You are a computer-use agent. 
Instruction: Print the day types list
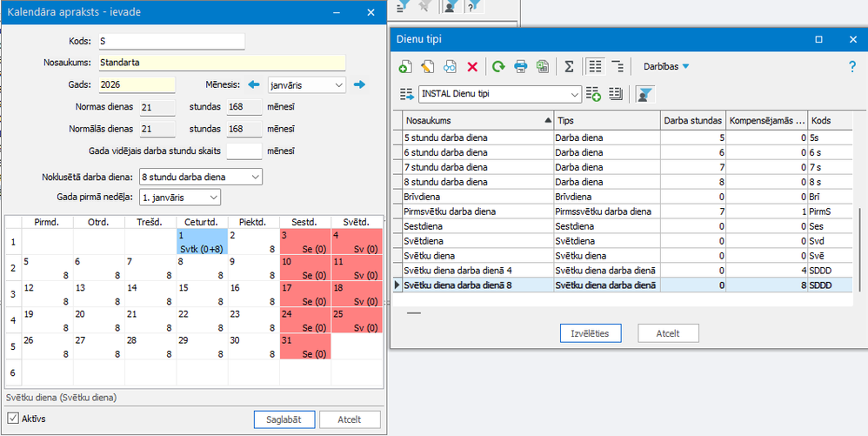pyautogui.click(x=521, y=67)
